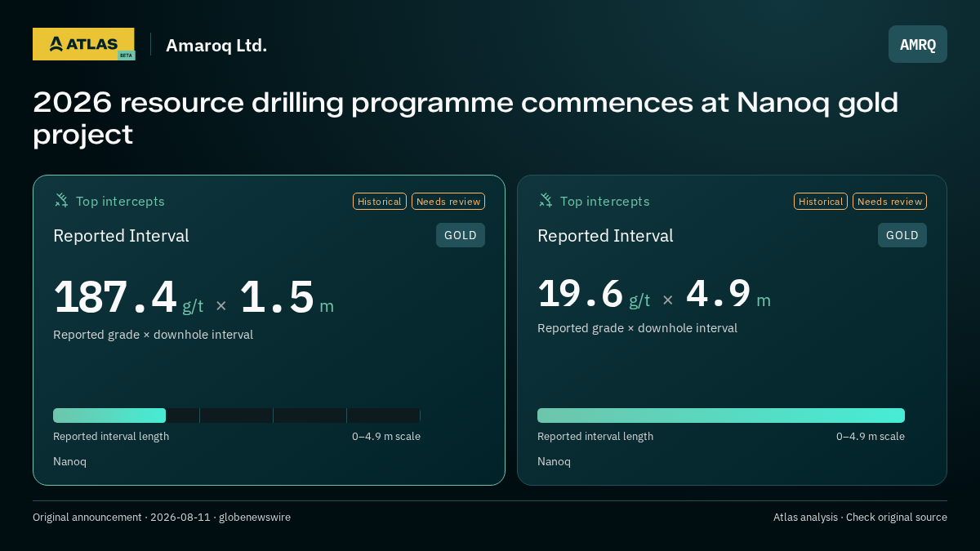Click Reported interval length label in the 19.6 g/t card
The height and width of the screenshot is (551, 980).
595,437
